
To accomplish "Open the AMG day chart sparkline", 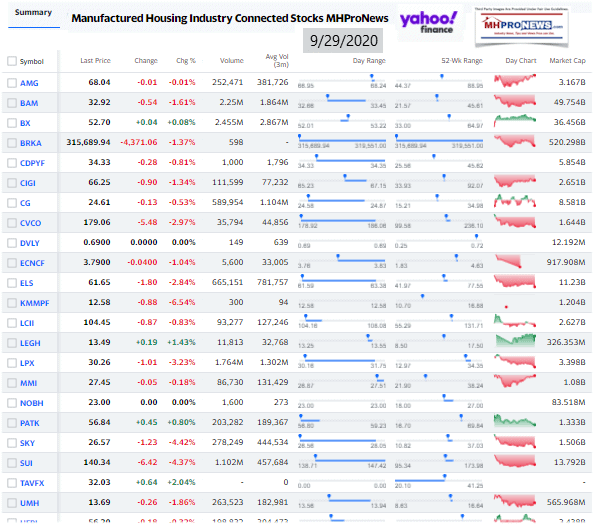I will (515, 81).
